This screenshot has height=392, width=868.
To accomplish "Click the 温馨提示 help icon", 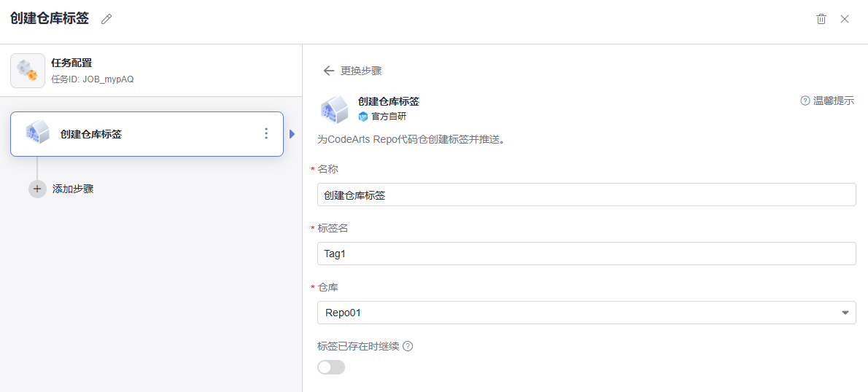I will pyautogui.click(x=805, y=101).
